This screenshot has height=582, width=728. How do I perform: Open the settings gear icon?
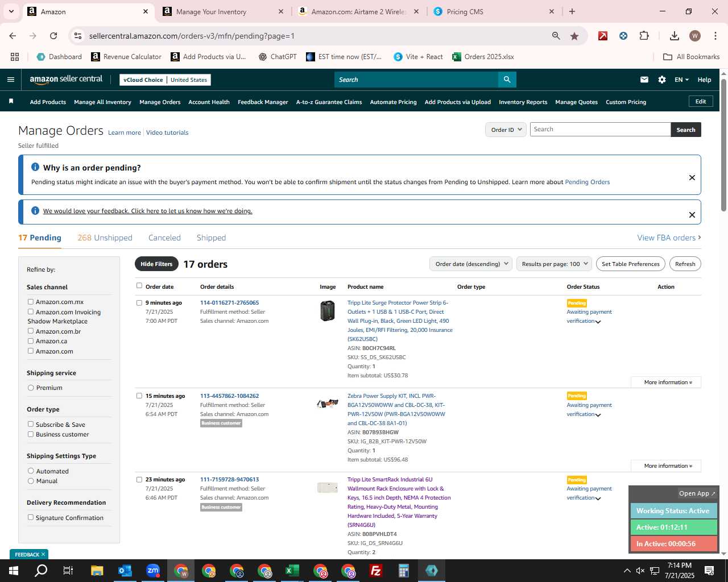(x=662, y=80)
